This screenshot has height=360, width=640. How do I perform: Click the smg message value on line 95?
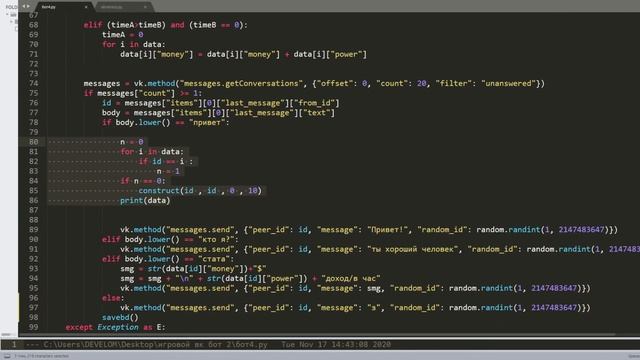coord(373,288)
